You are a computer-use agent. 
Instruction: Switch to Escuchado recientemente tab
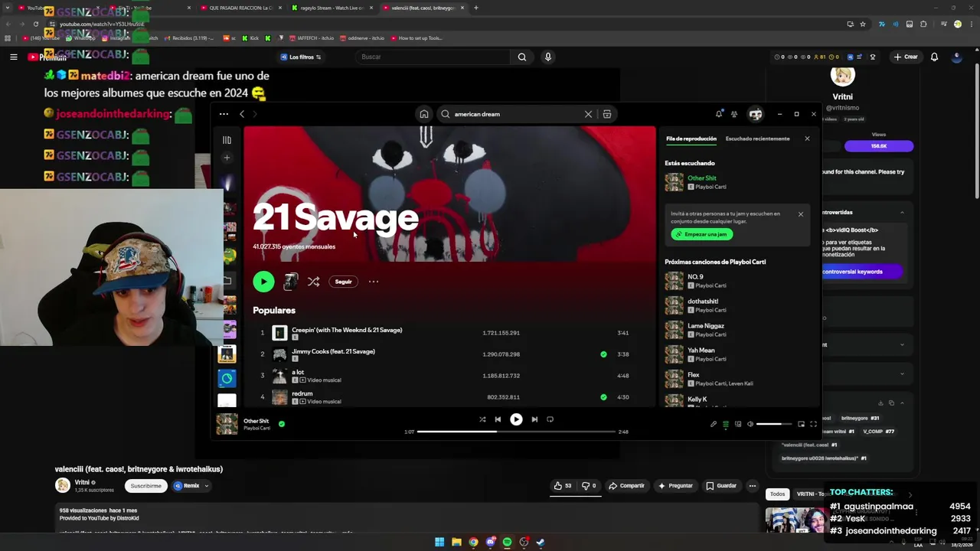pyautogui.click(x=757, y=139)
